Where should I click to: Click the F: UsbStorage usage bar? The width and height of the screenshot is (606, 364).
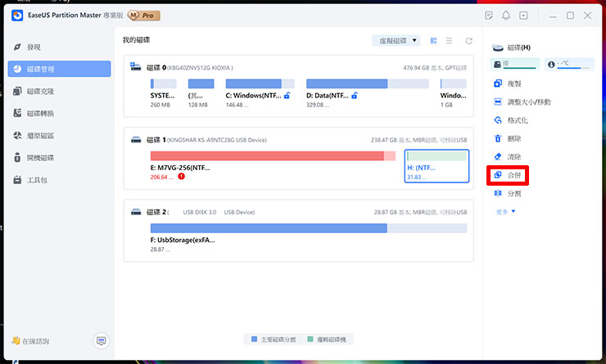click(309, 228)
